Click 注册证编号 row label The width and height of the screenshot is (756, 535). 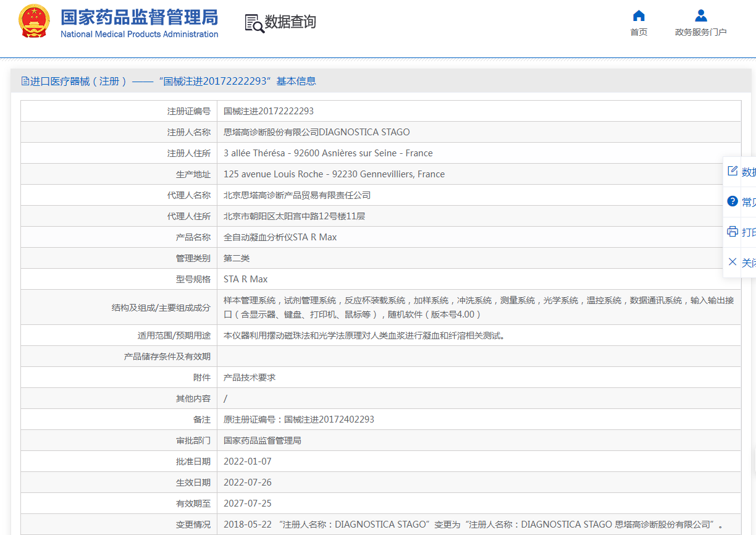pyautogui.click(x=189, y=111)
